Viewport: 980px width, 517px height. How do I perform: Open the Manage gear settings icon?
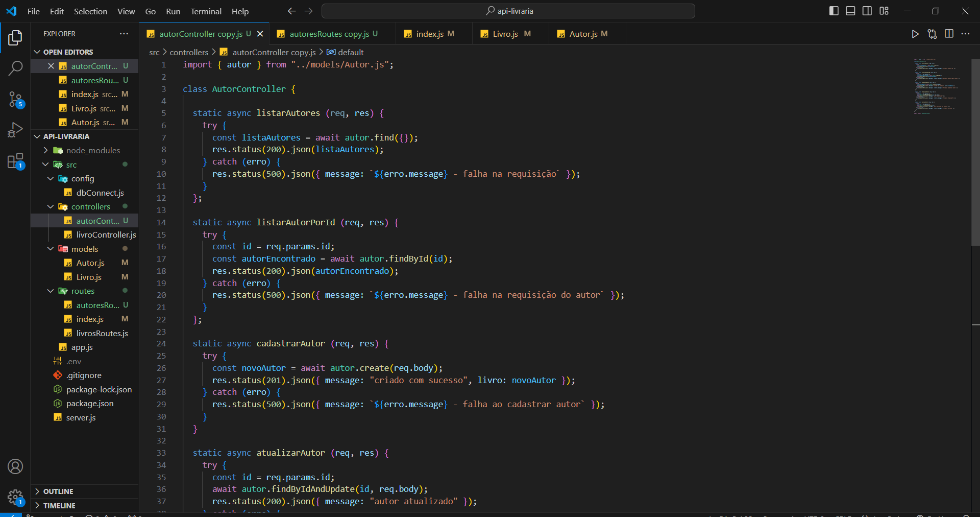(x=15, y=497)
